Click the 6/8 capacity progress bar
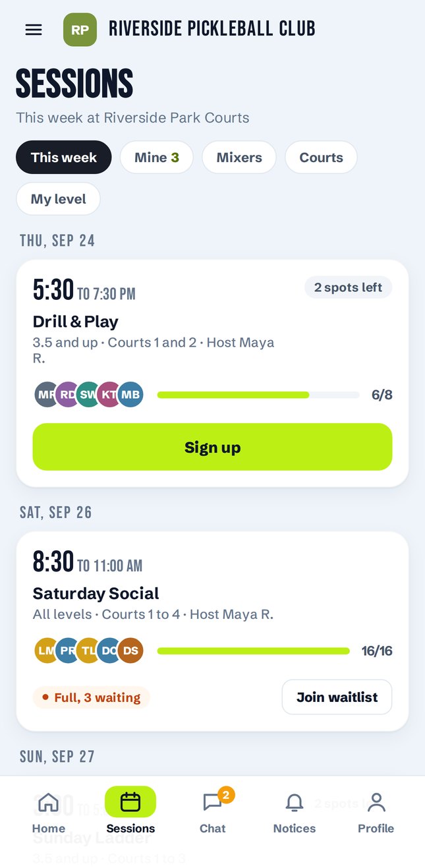This screenshot has height=868, width=425. (258, 395)
